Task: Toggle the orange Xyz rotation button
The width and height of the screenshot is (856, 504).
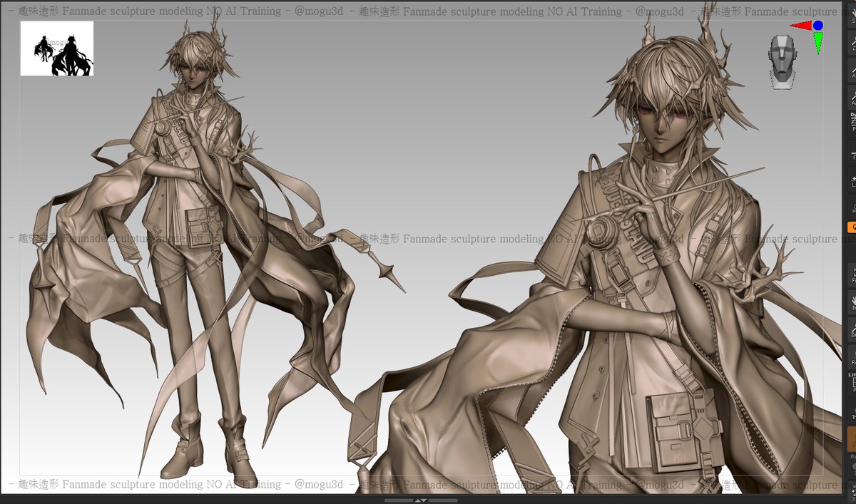Action: pos(852,227)
